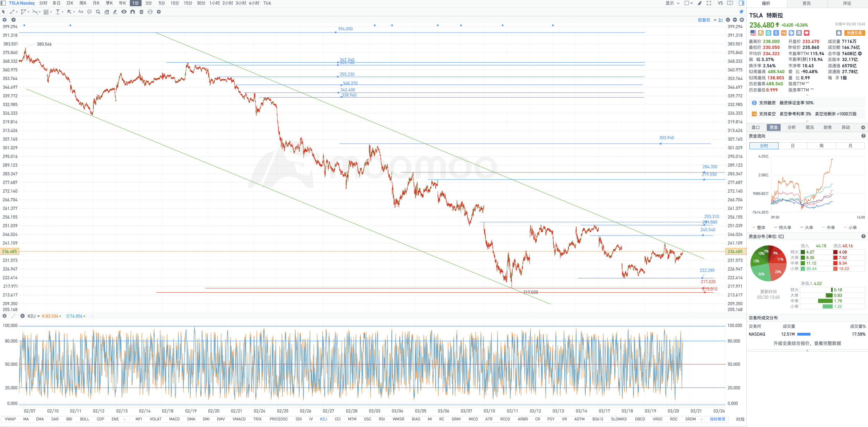
Task: Toggle the magnet snap mode
Action: (132, 12)
